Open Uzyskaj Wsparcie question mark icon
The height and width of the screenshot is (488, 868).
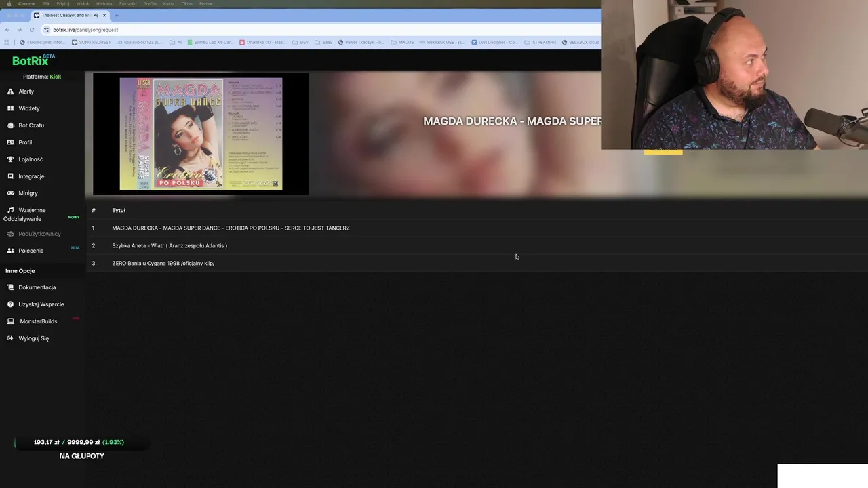click(10, 304)
